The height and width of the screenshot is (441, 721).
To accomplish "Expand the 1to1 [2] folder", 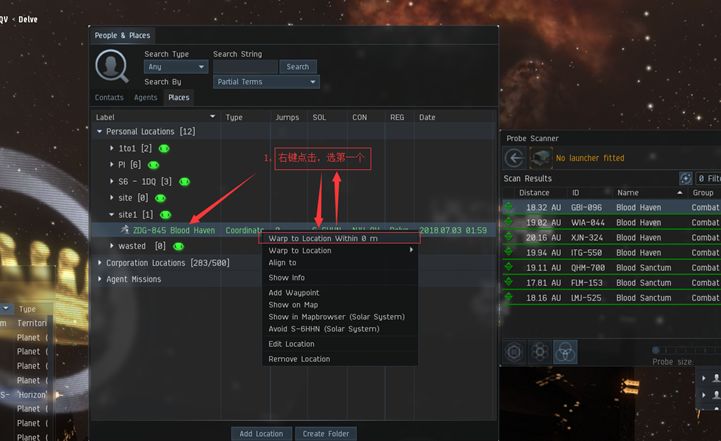I will click(112, 148).
